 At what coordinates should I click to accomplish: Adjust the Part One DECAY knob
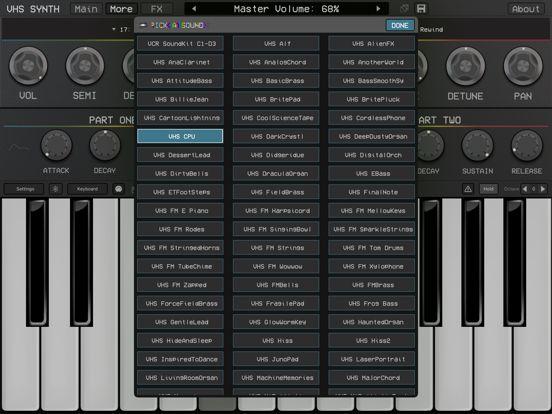point(105,145)
